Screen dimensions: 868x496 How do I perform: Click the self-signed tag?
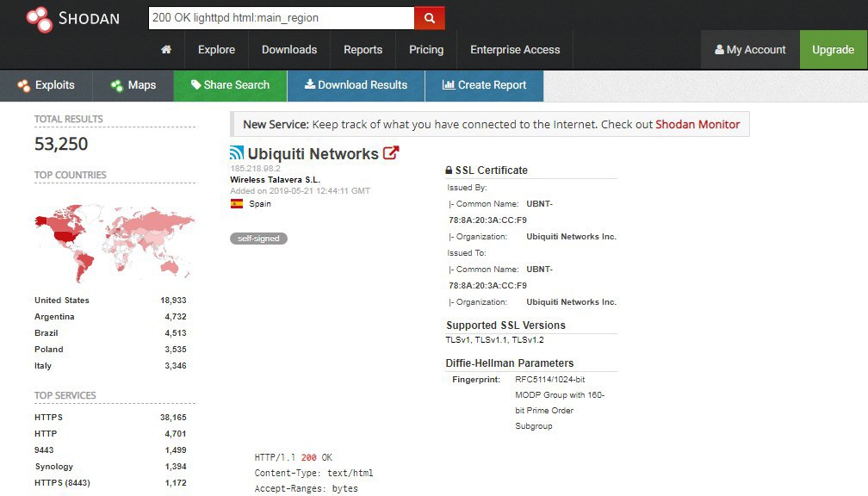coord(258,238)
